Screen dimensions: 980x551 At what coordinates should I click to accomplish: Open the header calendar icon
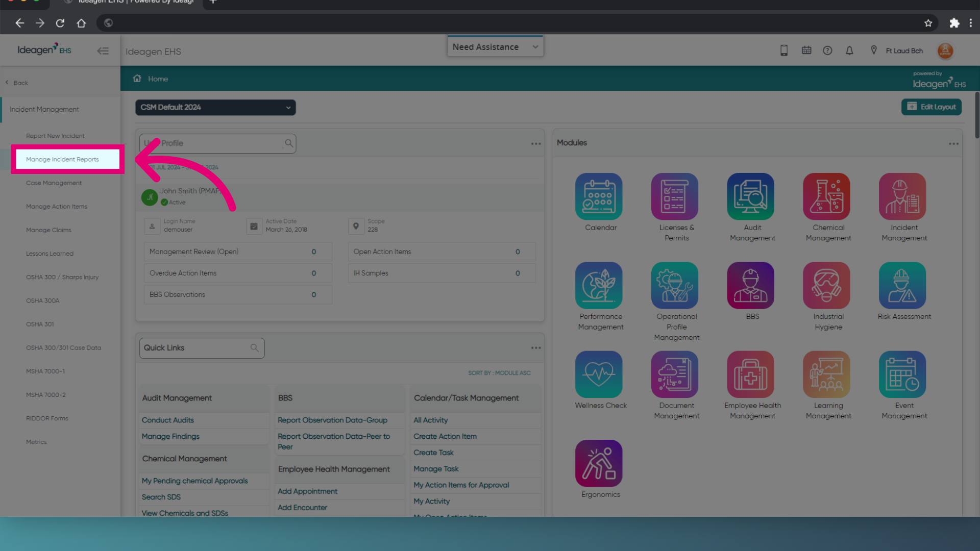point(806,51)
